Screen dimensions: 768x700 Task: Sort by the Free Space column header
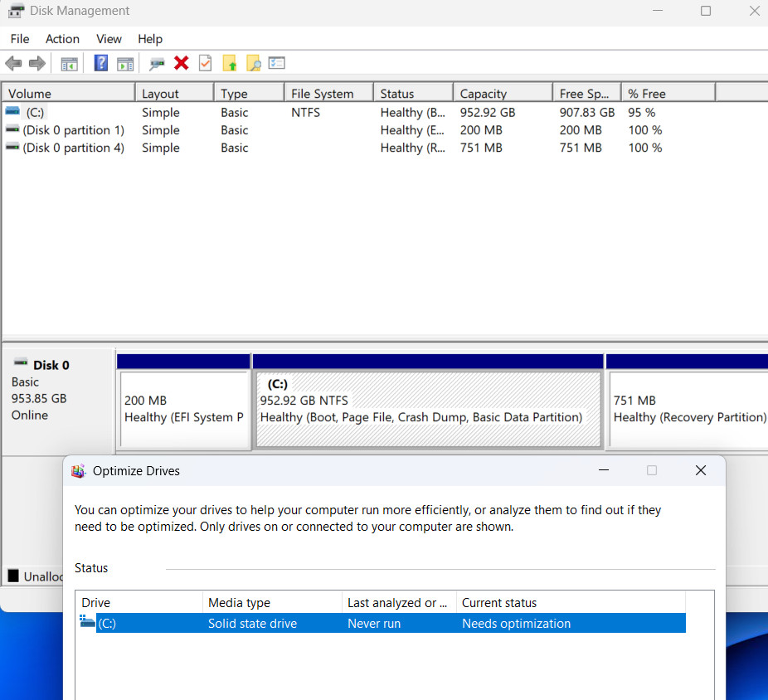point(586,93)
